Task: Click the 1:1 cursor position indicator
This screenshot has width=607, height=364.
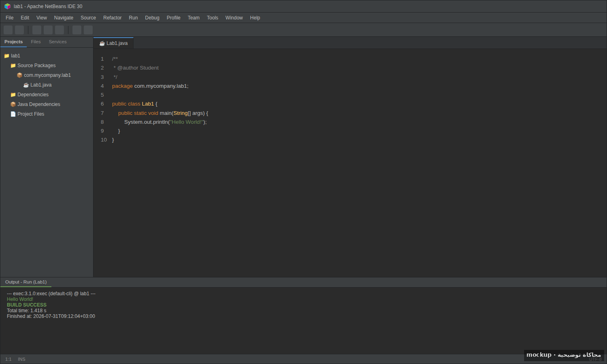Action: click(8, 359)
